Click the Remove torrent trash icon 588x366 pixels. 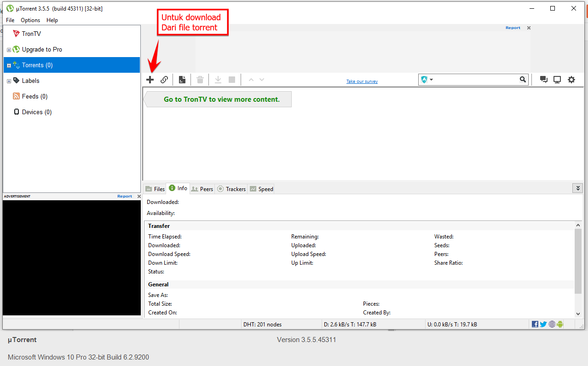coord(200,80)
